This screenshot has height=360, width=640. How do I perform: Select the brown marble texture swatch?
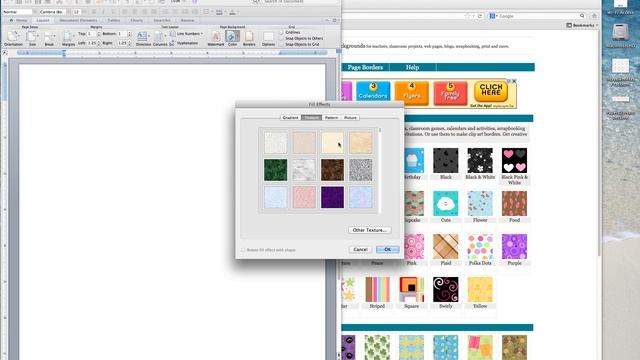click(x=332, y=170)
